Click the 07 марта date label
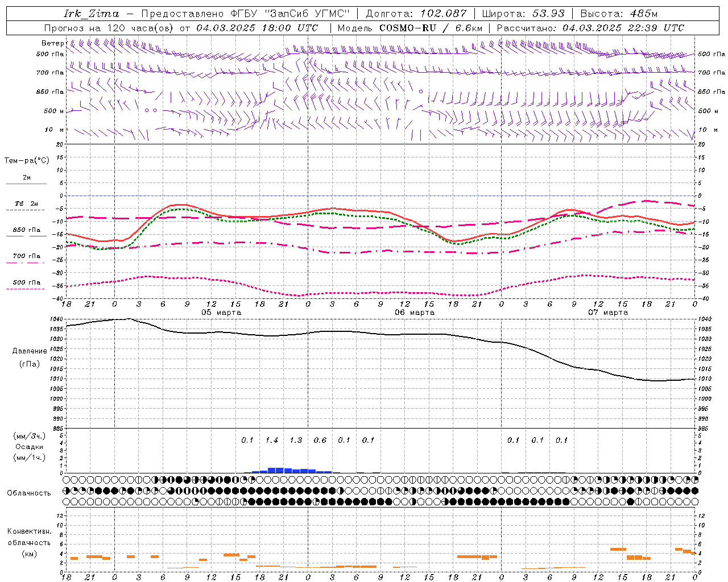 pyautogui.click(x=608, y=312)
